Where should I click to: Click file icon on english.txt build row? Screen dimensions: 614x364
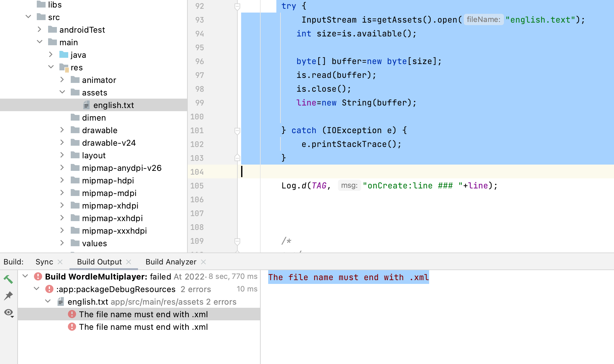tap(61, 302)
